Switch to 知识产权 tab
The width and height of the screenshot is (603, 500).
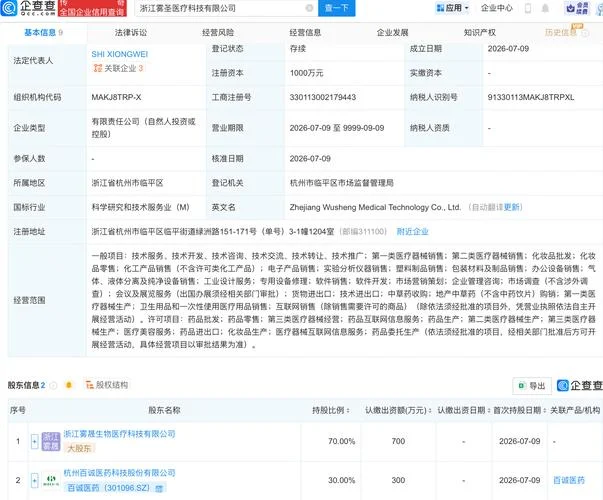pyautogui.click(x=480, y=33)
